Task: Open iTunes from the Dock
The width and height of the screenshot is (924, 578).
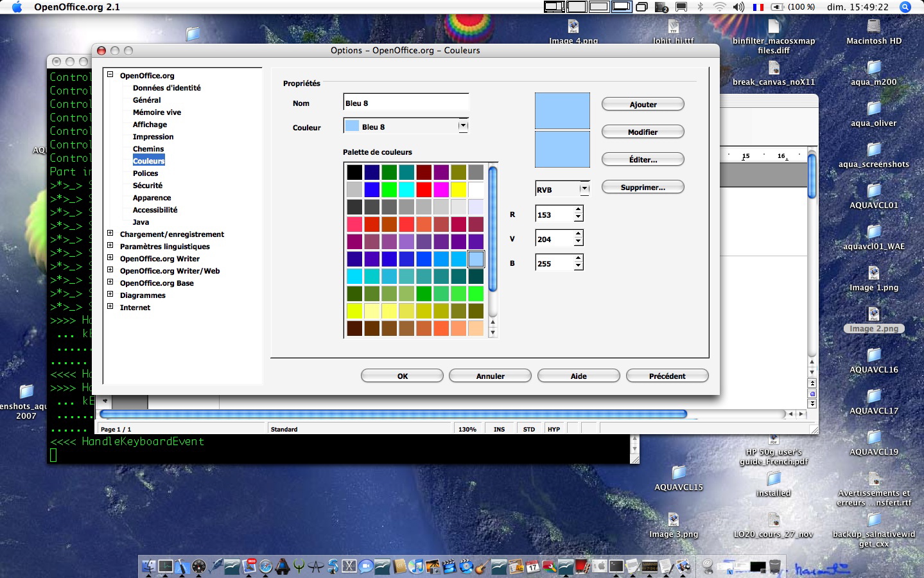Action: (416, 566)
